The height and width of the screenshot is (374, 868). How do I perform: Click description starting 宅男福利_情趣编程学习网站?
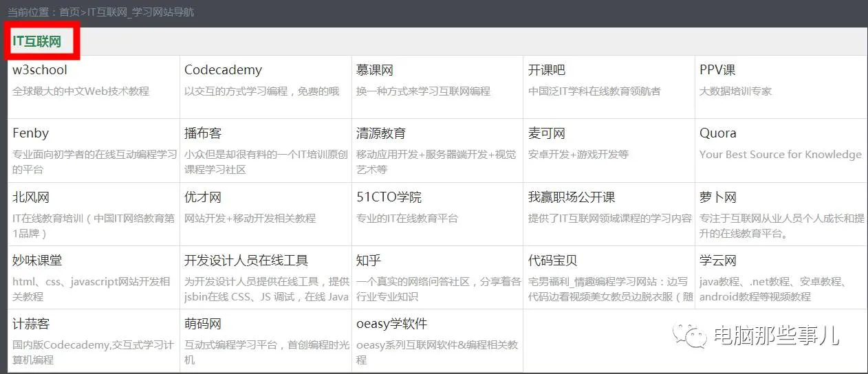[x=611, y=289]
